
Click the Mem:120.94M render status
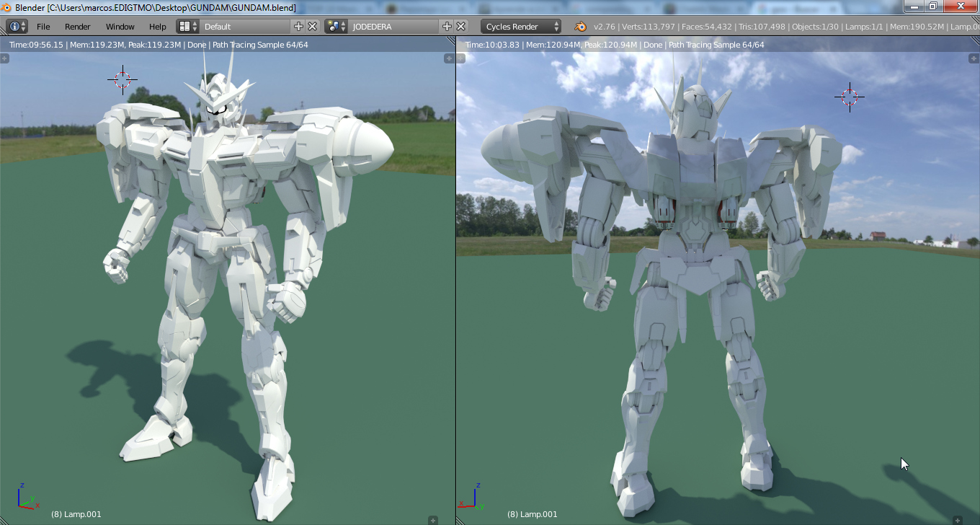coord(552,45)
